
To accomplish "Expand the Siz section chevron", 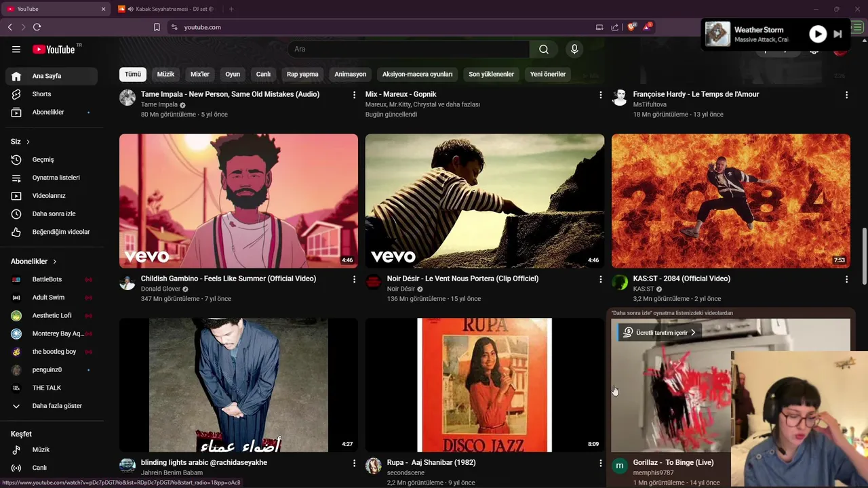I will (28, 142).
